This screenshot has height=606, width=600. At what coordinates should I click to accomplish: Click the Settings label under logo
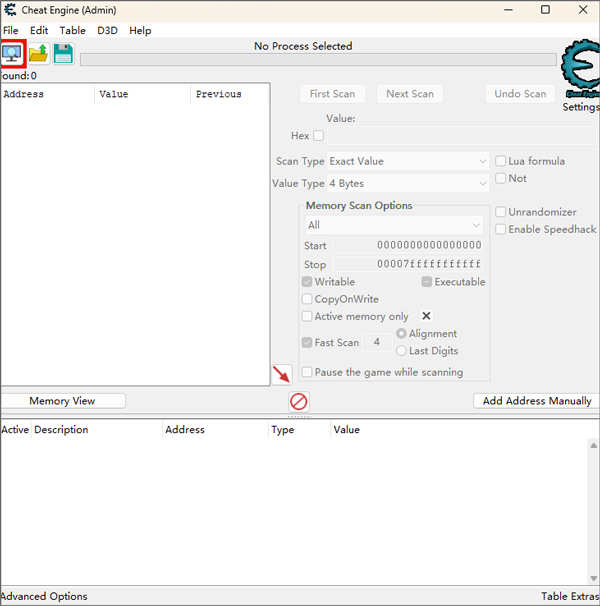581,107
